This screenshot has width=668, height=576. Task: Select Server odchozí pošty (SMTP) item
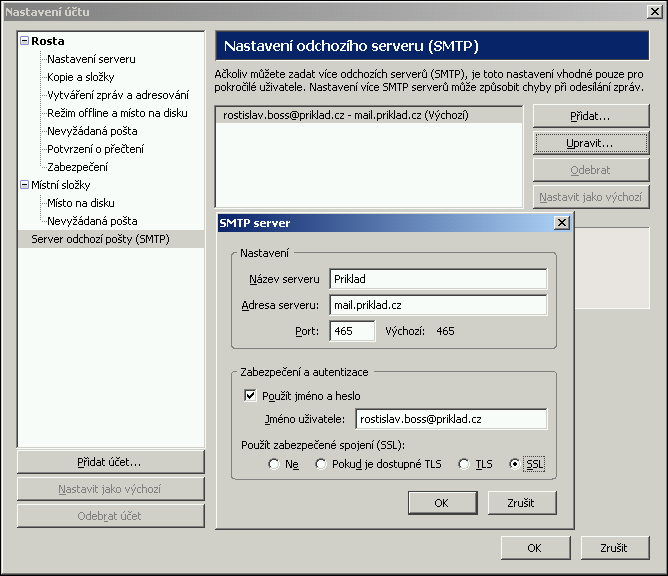click(100, 239)
